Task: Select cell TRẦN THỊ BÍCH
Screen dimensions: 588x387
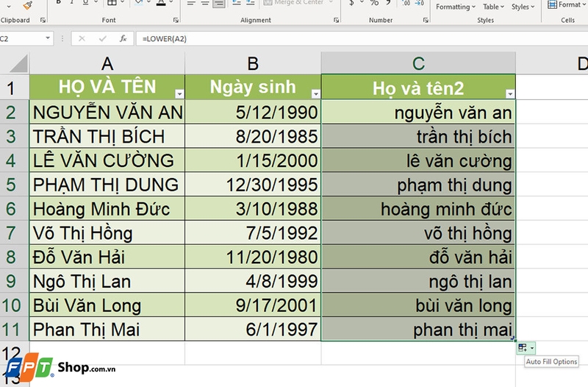Action: 107,136
